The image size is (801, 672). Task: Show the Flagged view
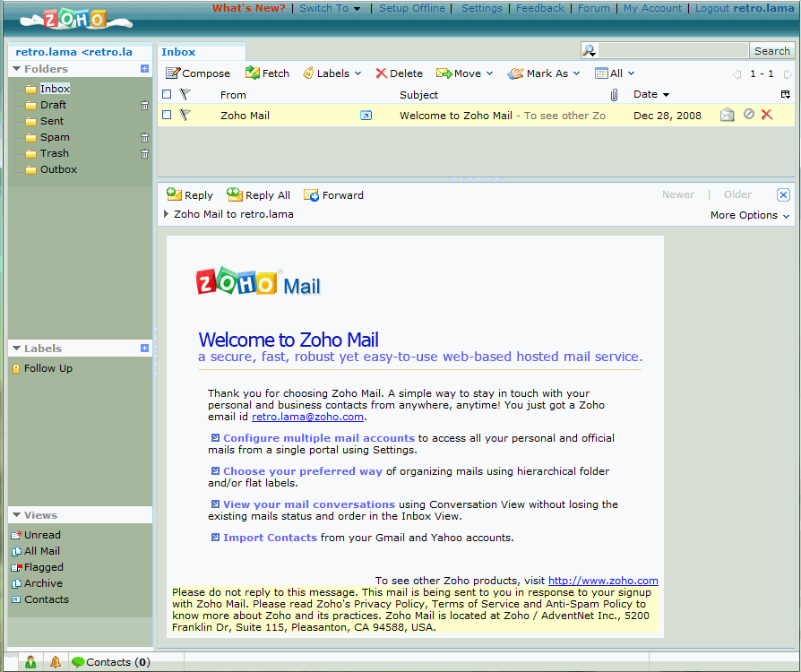pos(43,567)
